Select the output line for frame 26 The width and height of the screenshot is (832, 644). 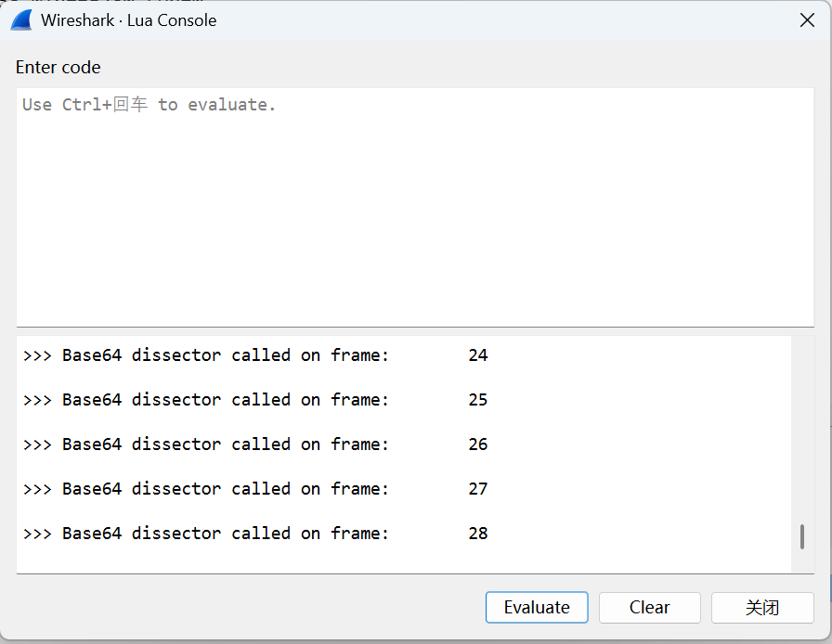point(255,444)
